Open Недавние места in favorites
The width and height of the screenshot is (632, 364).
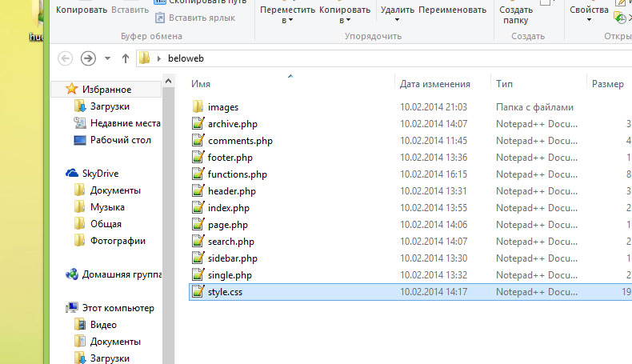(125, 123)
